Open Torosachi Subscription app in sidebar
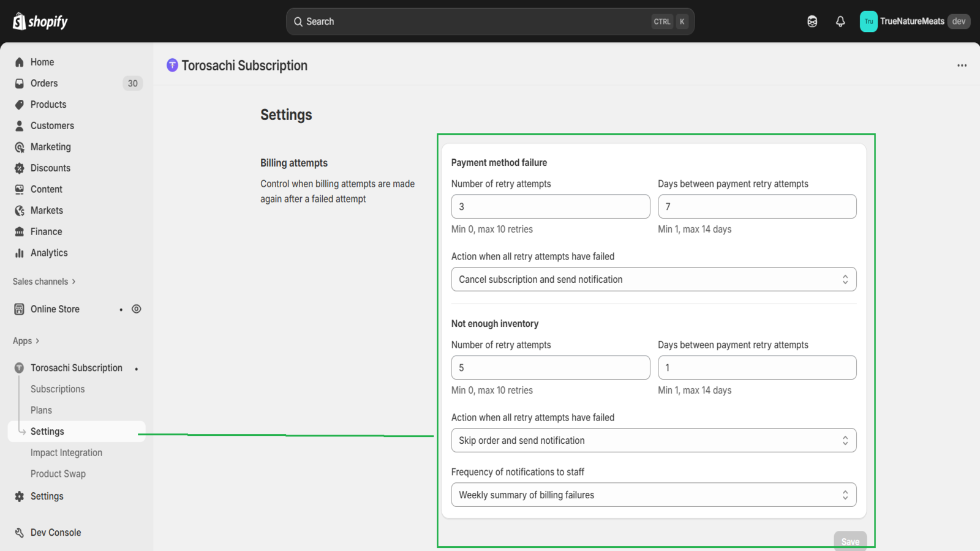 pos(77,368)
